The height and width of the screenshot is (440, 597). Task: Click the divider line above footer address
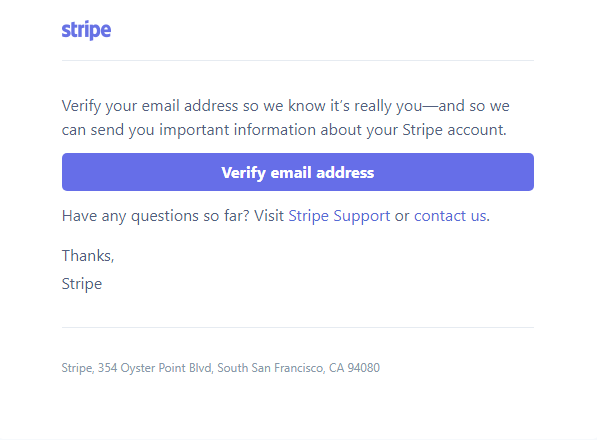(298, 327)
